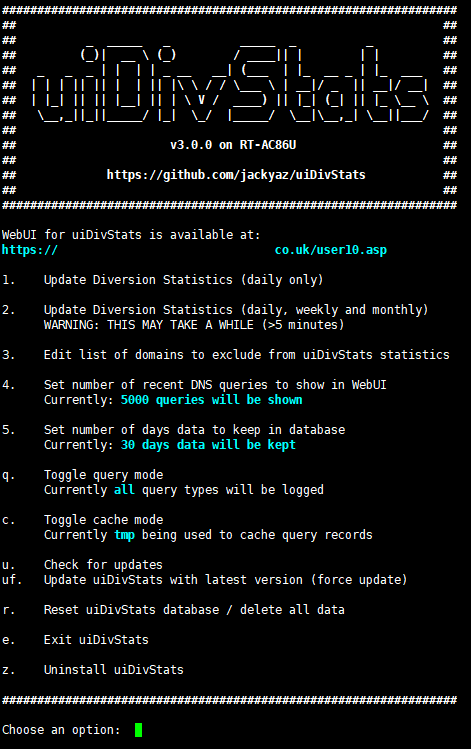Click the '30 days data will be kept' value
Image resolution: width=471 pixels, height=749 pixels.
(208, 445)
